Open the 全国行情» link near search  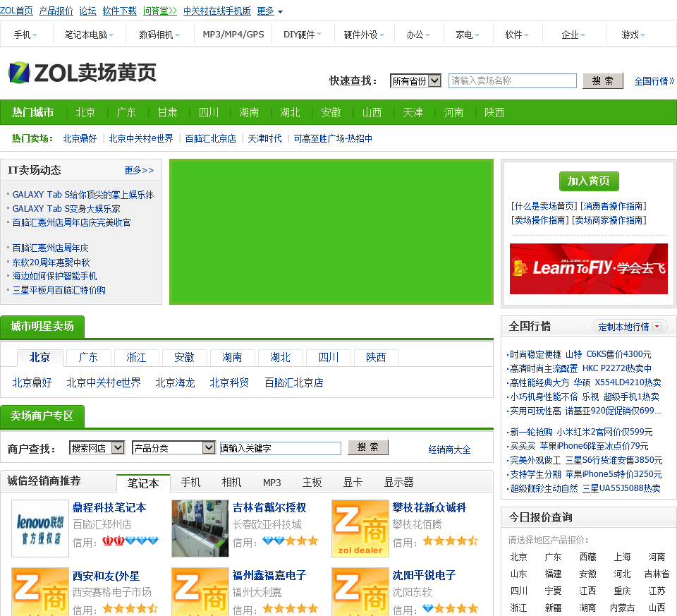(654, 81)
